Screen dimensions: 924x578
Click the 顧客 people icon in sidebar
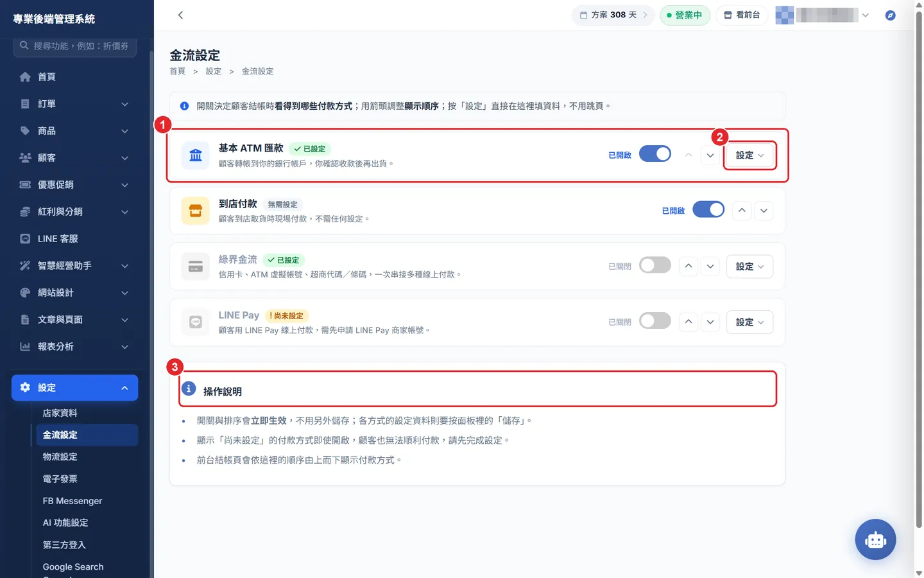tap(25, 158)
